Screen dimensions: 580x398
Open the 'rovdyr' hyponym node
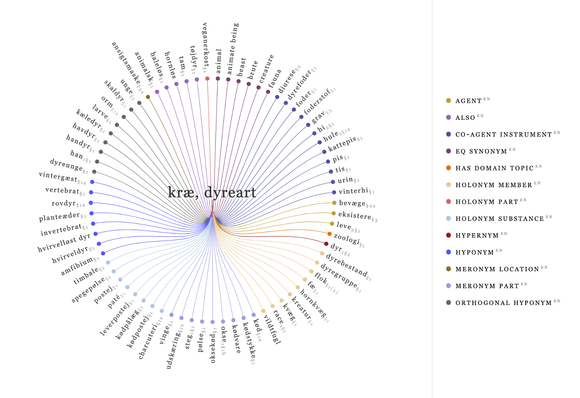click(x=68, y=204)
